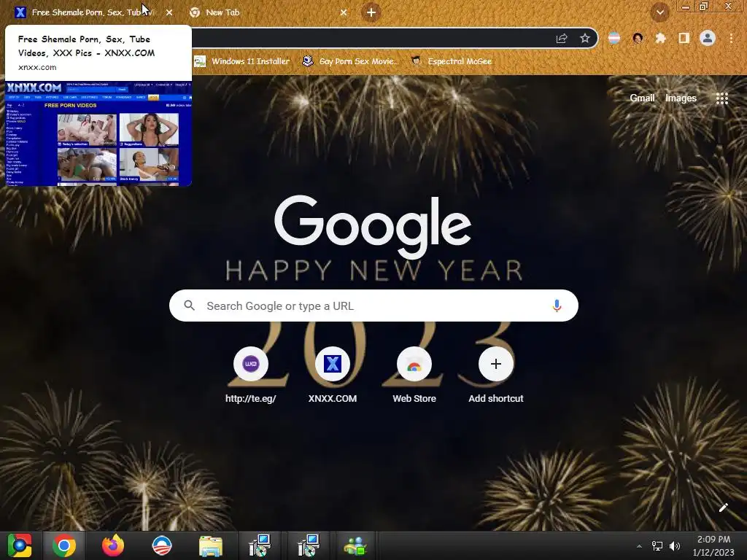Open the second installer taskbar icon
Viewport: 747px width, 560px height.
[x=308, y=545]
